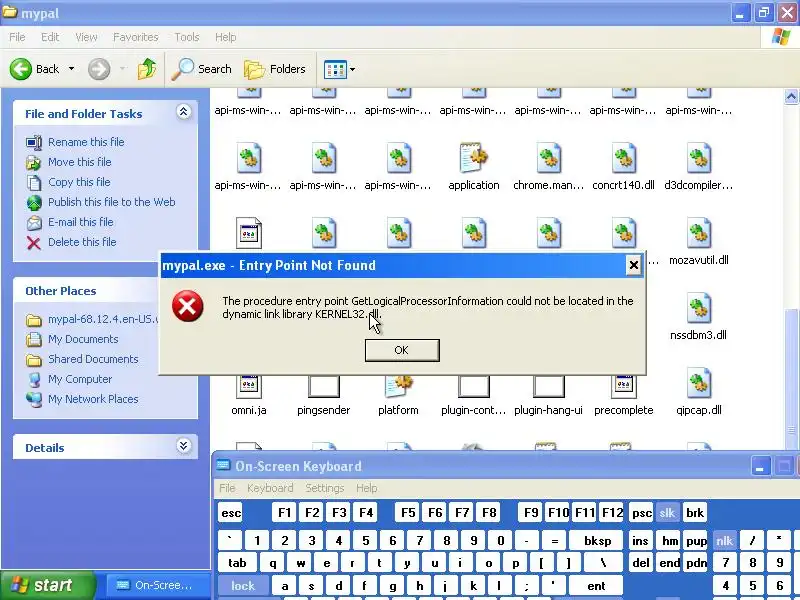
Task: Open the Tools menu
Action: 187,37
